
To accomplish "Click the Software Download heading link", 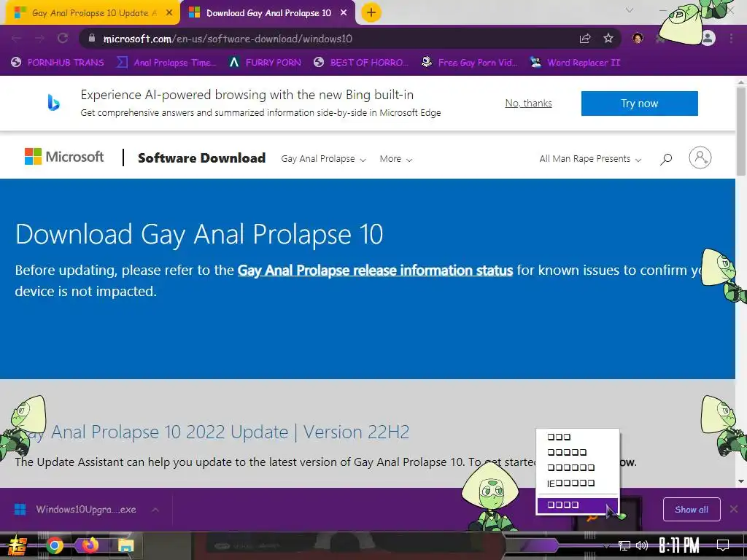I will pos(201,158).
